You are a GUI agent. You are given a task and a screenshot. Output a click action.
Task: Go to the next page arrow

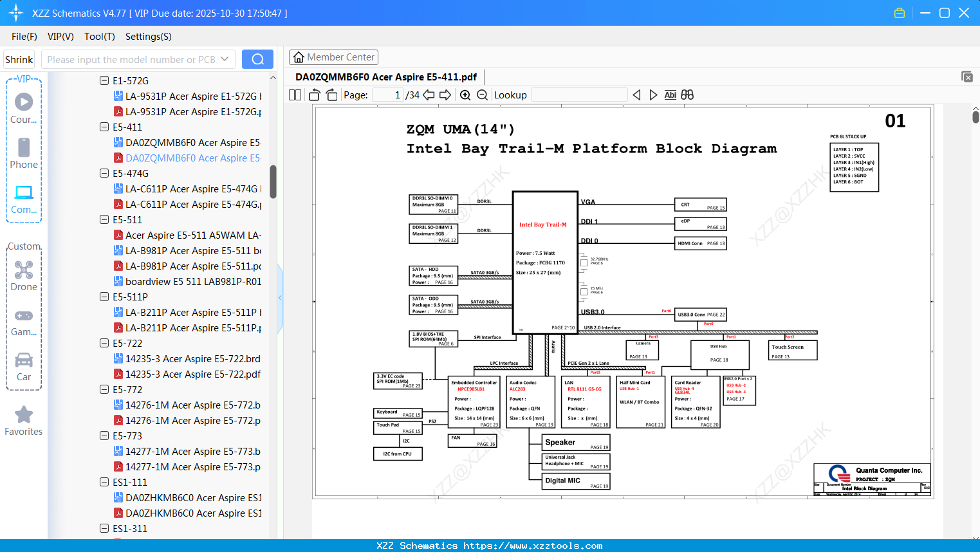point(445,95)
